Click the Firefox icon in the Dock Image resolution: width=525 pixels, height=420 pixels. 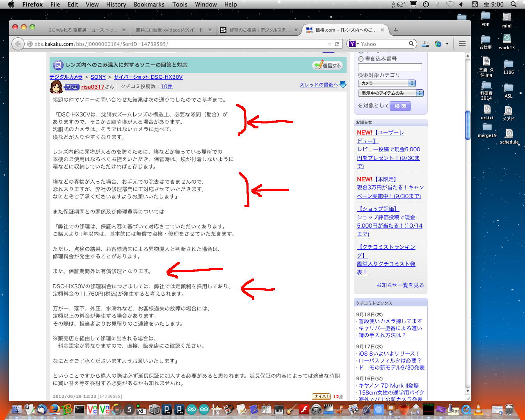(x=54, y=409)
